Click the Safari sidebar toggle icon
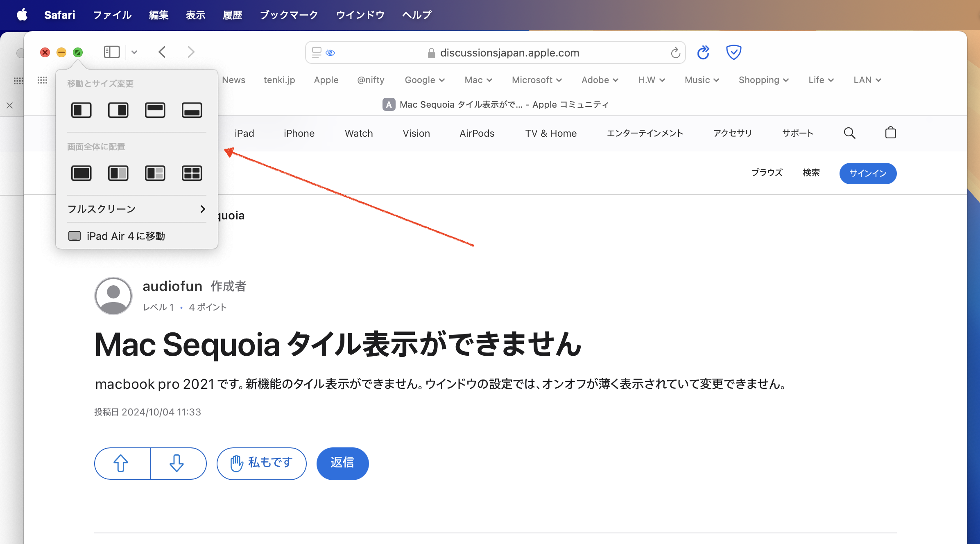Image resolution: width=980 pixels, height=544 pixels. click(111, 52)
